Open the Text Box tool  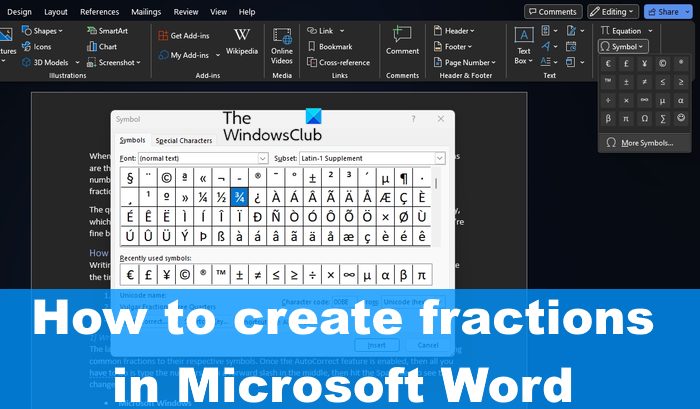[524, 46]
